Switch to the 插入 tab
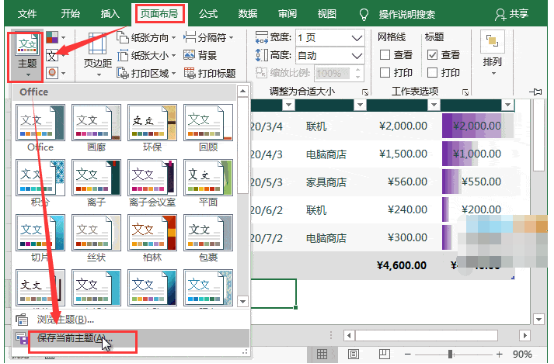 point(110,14)
